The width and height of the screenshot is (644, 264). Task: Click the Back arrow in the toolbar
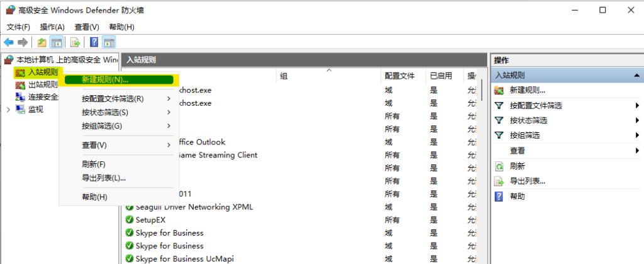(9, 42)
